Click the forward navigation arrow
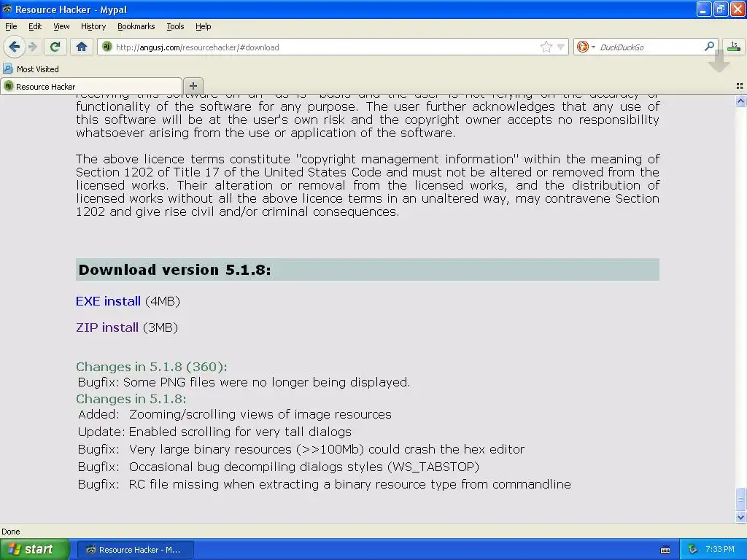The height and width of the screenshot is (560, 747). point(33,47)
